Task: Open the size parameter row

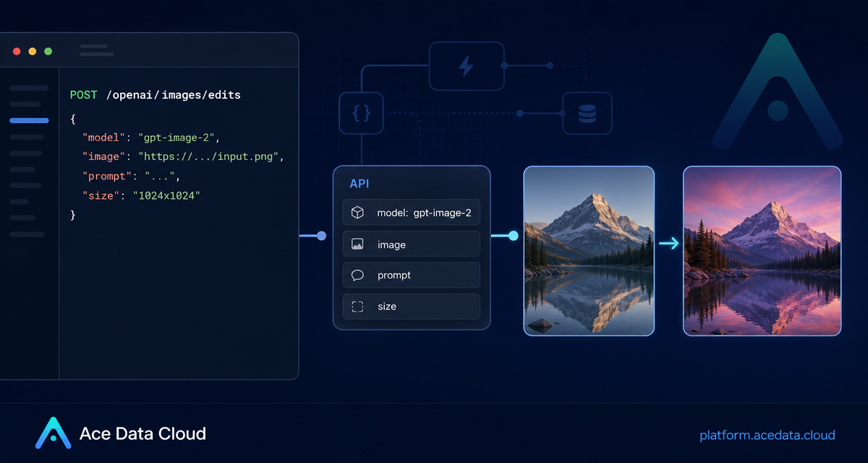Action: [412, 307]
